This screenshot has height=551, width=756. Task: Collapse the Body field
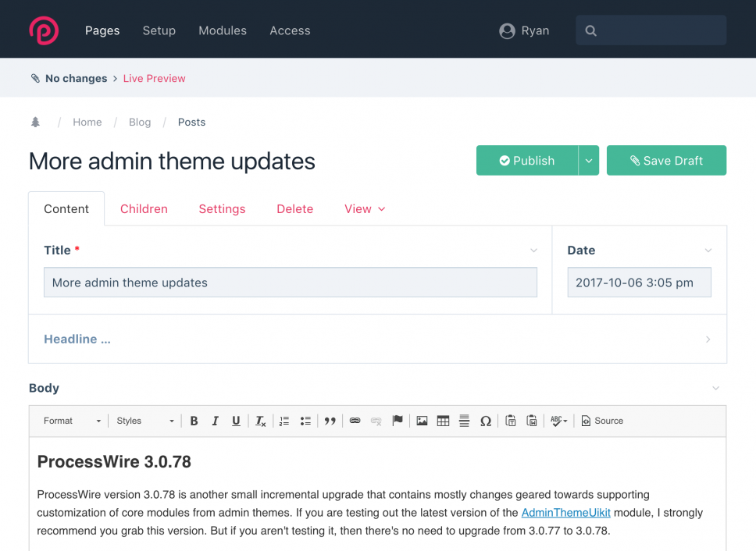pos(716,388)
